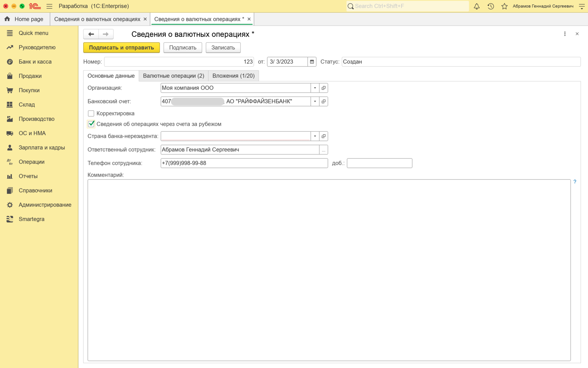Close the form with the X
This screenshot has width=588, height=368.
tap(577, 34)
